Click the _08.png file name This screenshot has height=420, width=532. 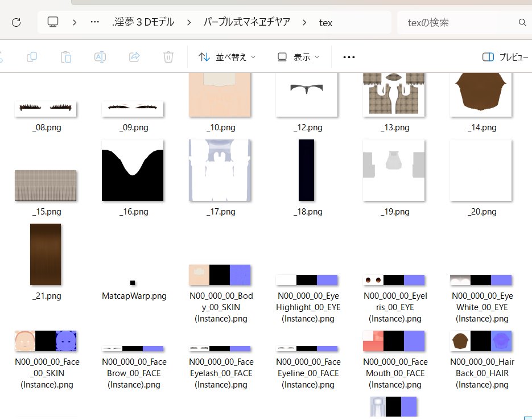pyautogui.click(x=47, y=127)
